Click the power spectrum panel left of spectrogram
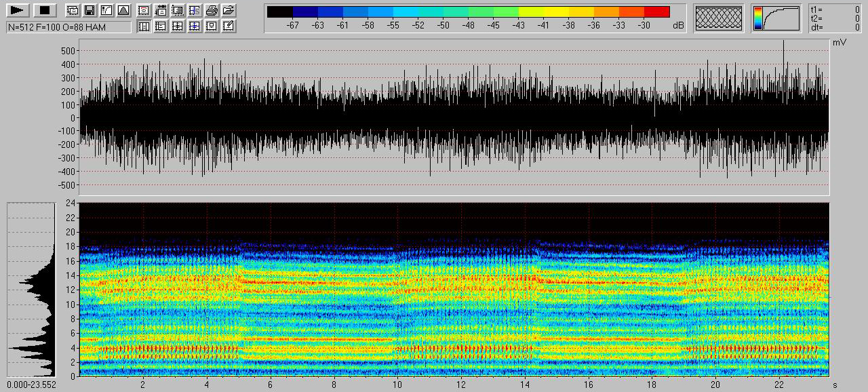Screen dimensions: 868x392 [x=31, y=289]
